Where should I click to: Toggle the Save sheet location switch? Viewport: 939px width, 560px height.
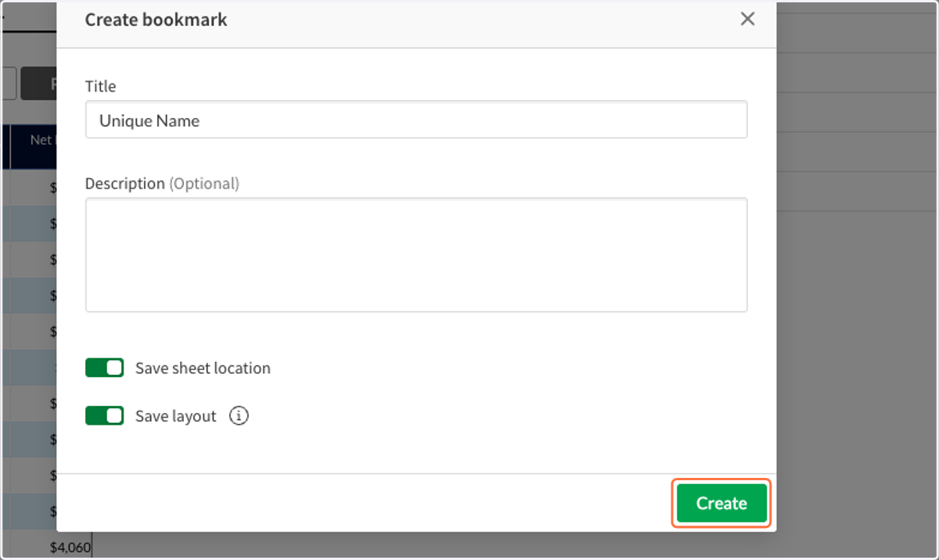(x=104, y=368)
